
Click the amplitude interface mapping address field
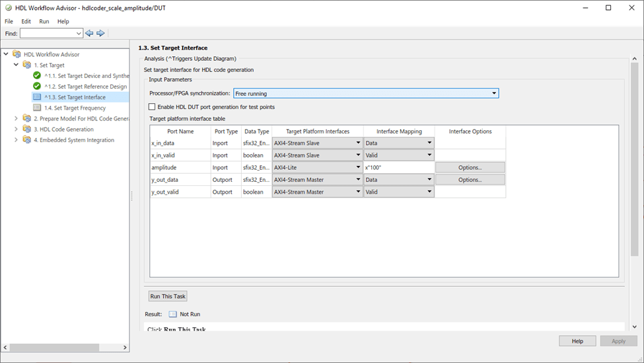398,167
